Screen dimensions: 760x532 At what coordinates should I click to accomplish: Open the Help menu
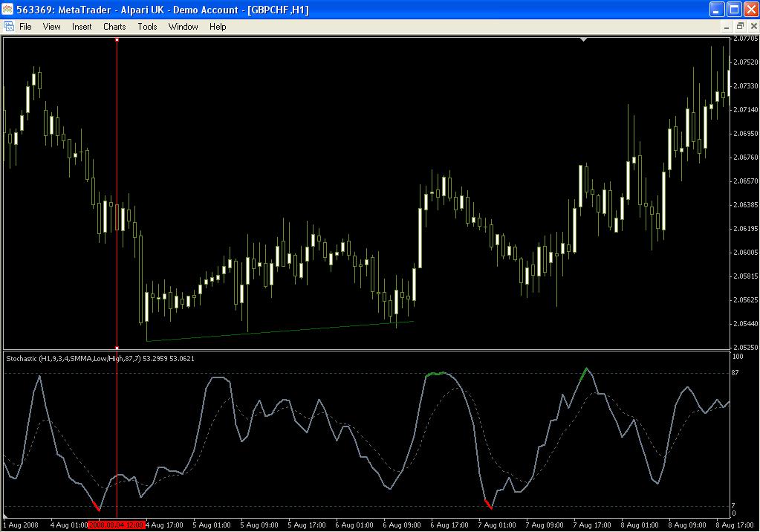click(218, 26)
